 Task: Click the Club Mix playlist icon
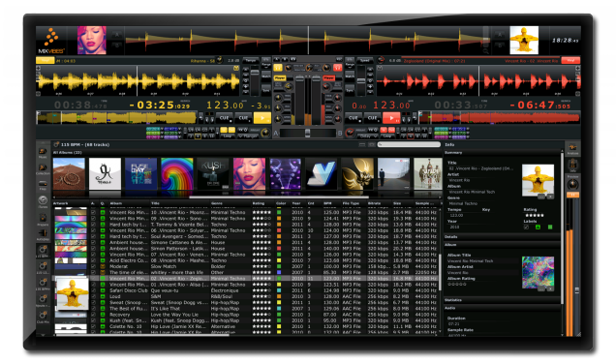pos(43,317)
